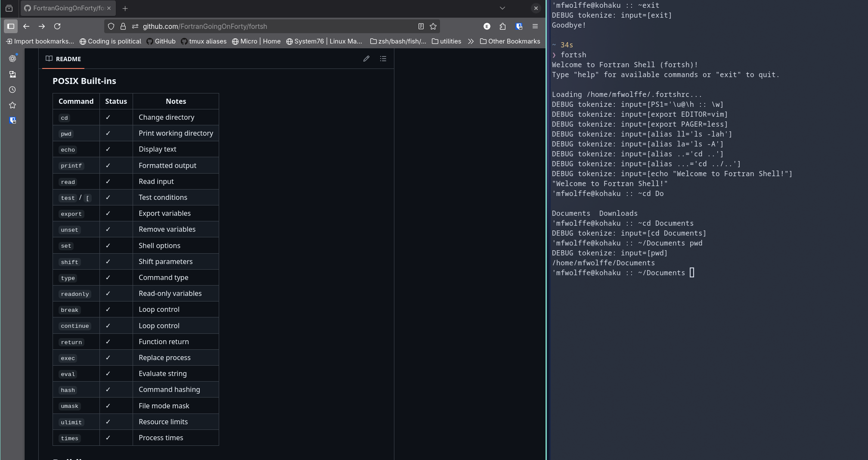Open synced tabs in the sidebar
Screen dimensions: 868x460
coord(12,75)
